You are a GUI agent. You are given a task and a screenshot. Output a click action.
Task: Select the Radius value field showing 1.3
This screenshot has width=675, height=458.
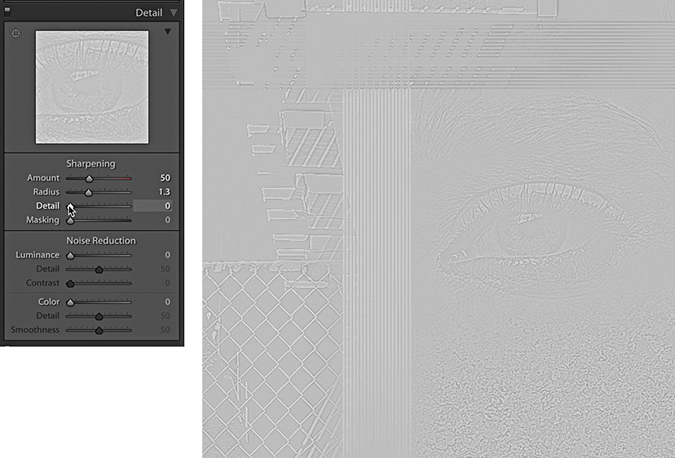click(x=164, y=192)
